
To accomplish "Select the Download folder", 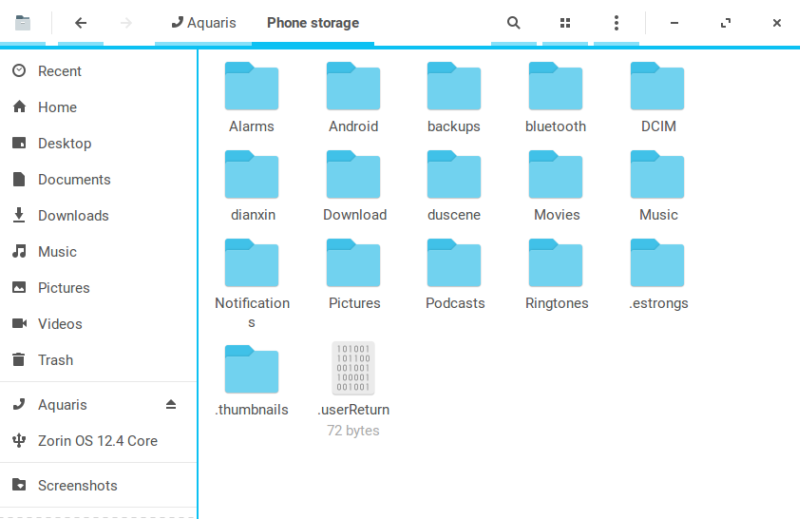I will coord(354,186).
